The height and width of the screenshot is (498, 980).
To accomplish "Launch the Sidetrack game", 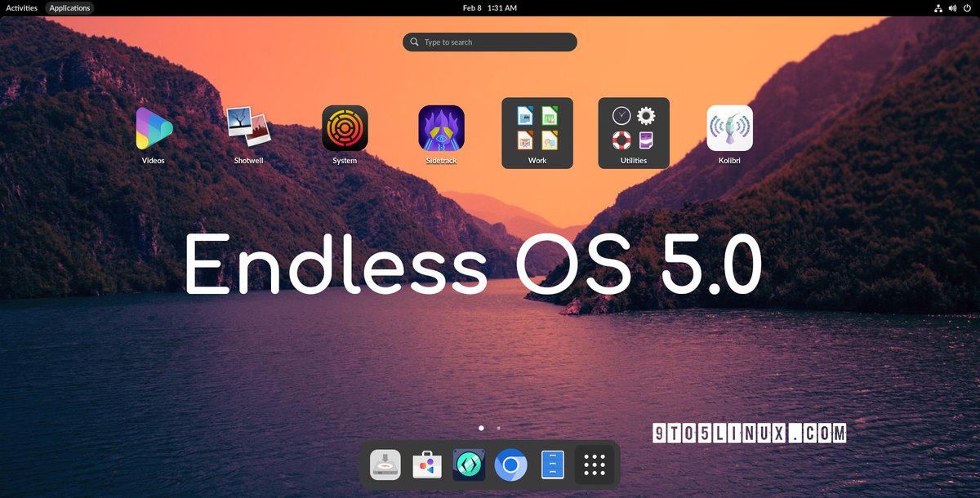I will [442, 128].
